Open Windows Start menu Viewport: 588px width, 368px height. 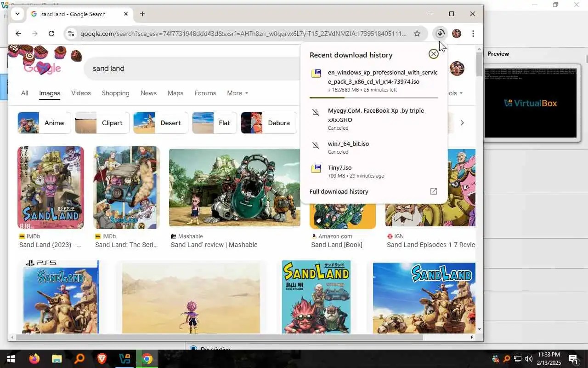coord(11,359)
